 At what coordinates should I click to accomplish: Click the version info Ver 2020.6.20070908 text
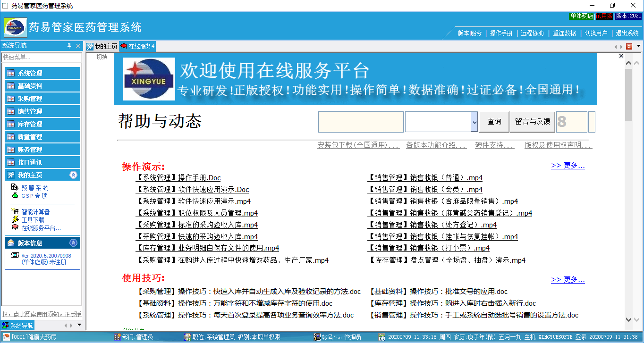pyautogui.click(x=46, y=256)
